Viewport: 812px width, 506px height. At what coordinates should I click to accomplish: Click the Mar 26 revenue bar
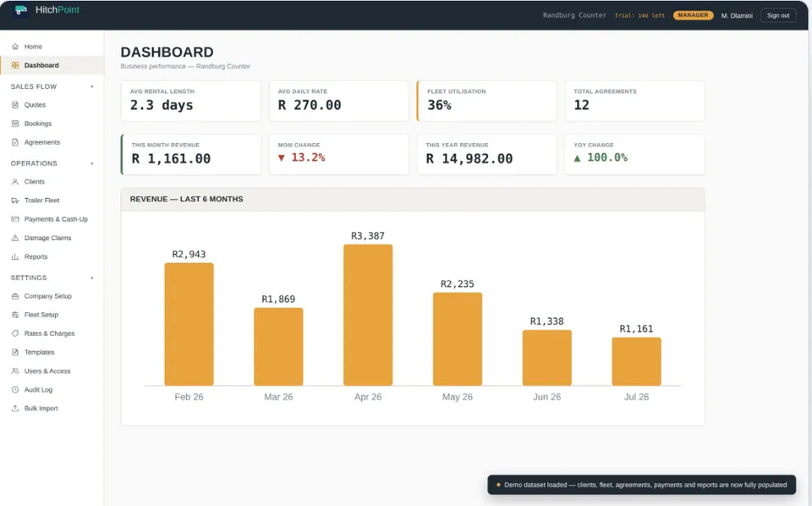pyautogui.click(x=278, y=346)
